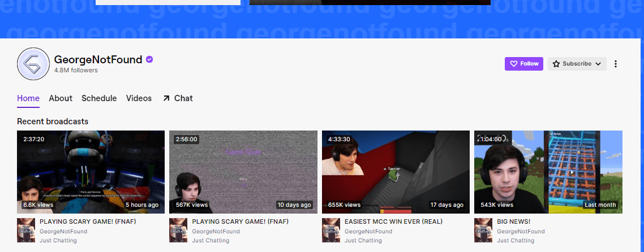Screen dimensions: 644x252
Task: Play the 4:33:30 MCC broadcast thumbnail
Action: tap(396, 172)
